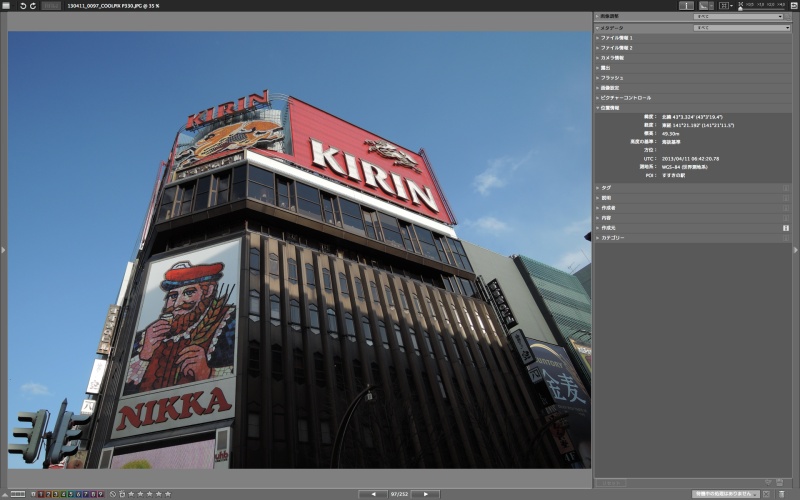Set color label 9 on the image
Viewport: 800px width, 500px height.
click(x=100, y=494)
